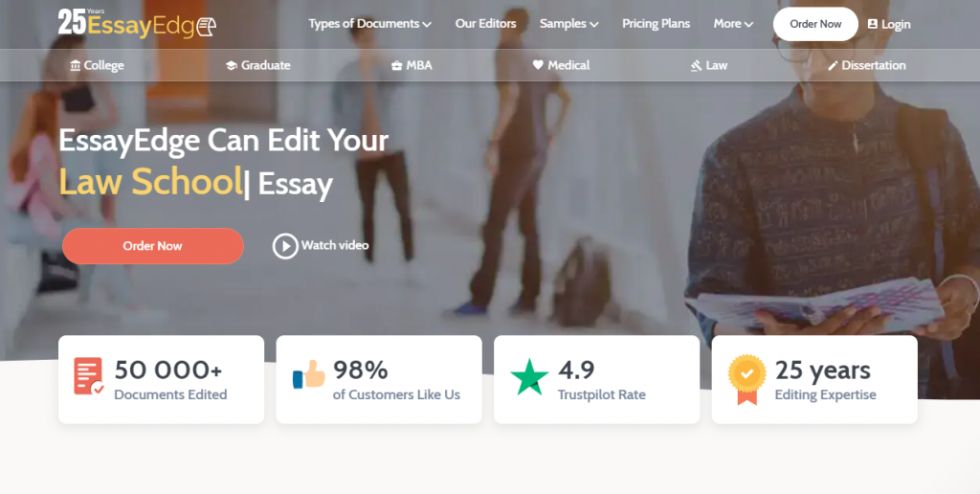Select the Trustpilot Rate green star
Image resolution: width=980 pixels, height=494 pixels.
tap(529, 377)
